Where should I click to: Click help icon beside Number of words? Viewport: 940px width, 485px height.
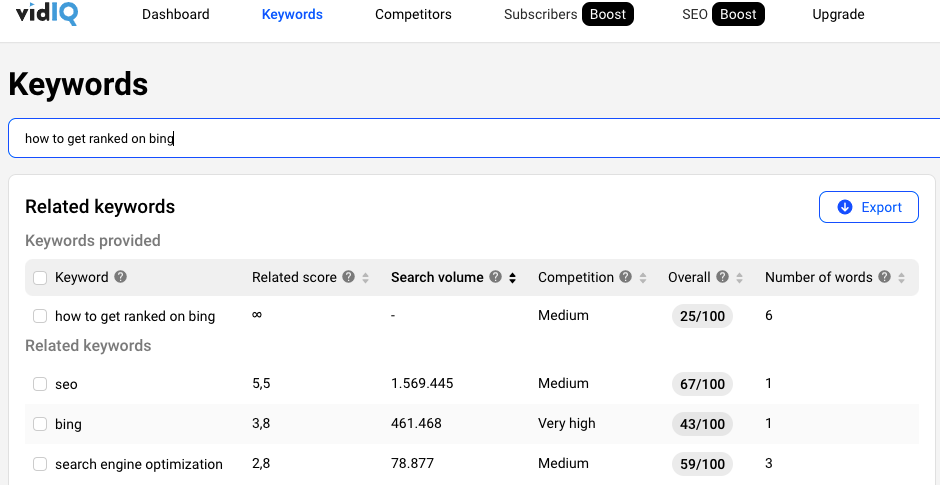(885, 277)
